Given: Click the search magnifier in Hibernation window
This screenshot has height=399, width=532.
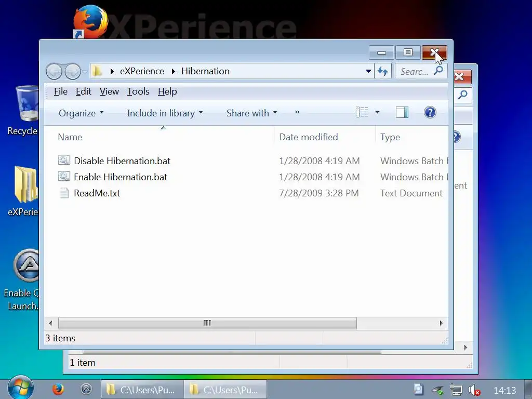Looking at the screenshot, I should 438,71.
